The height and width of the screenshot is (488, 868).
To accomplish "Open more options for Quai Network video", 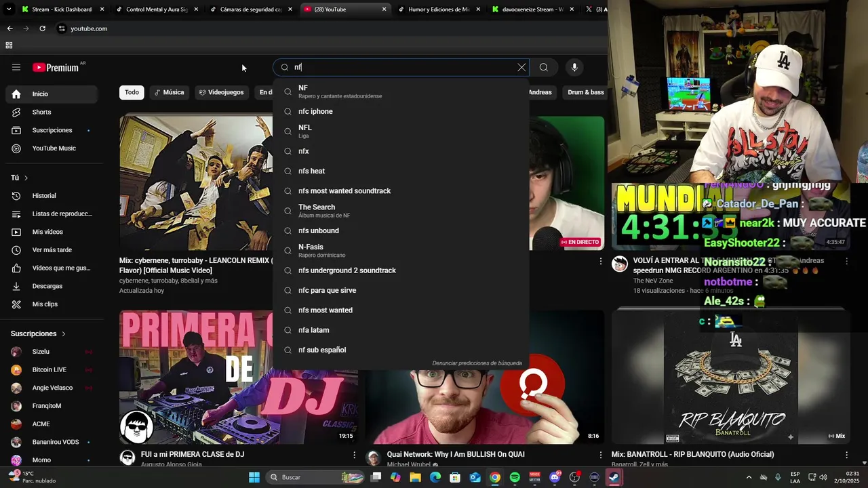I will click(600, 455).
